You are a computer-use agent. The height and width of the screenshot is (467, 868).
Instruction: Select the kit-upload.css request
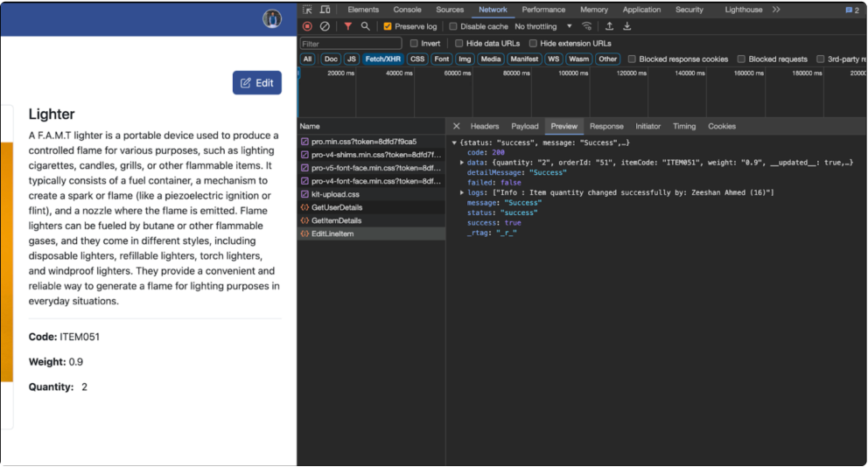point(372,194)
